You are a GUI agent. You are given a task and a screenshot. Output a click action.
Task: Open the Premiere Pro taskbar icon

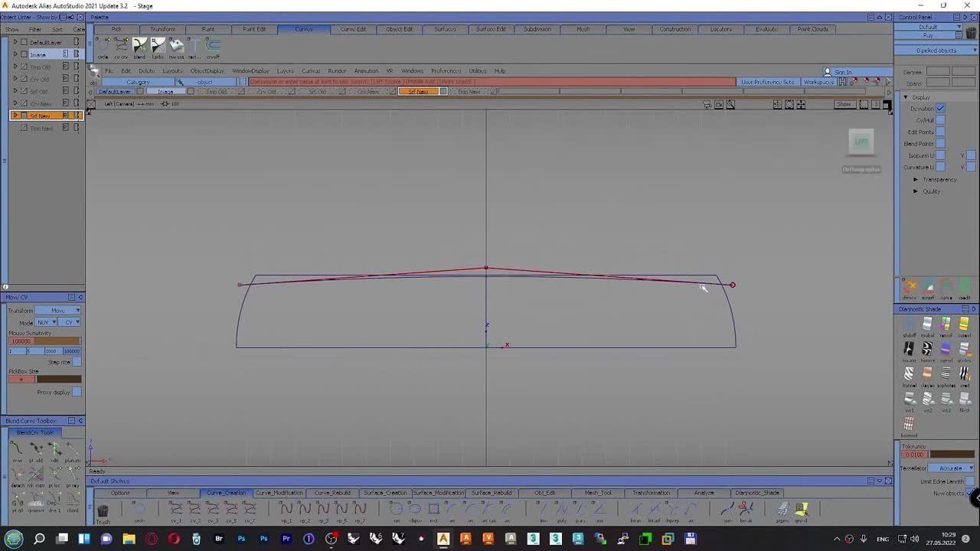pyautogui.click(x=286, y=539)
